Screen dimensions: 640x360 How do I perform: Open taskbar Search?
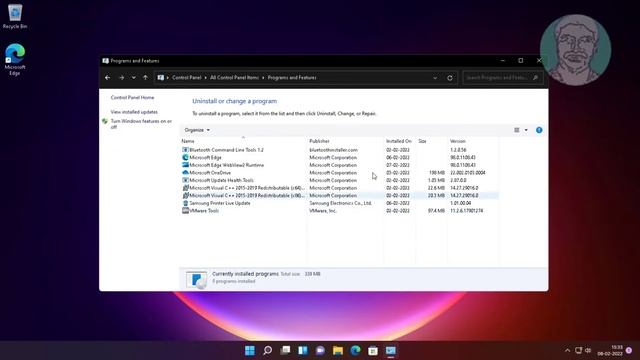(x=267, y=350)
